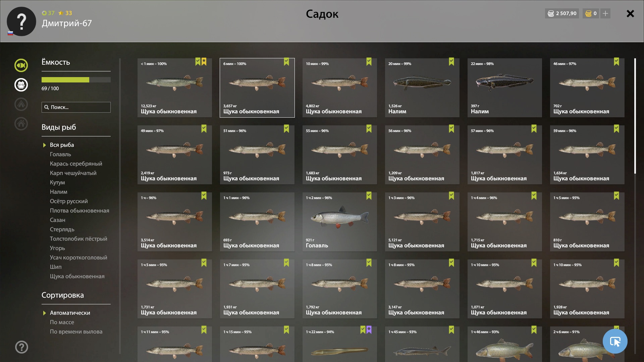Image resolution: width=644 pixels, height=362 pixels.
Task: Click the help icon at sidebar bottom
Action: point(21,347)
